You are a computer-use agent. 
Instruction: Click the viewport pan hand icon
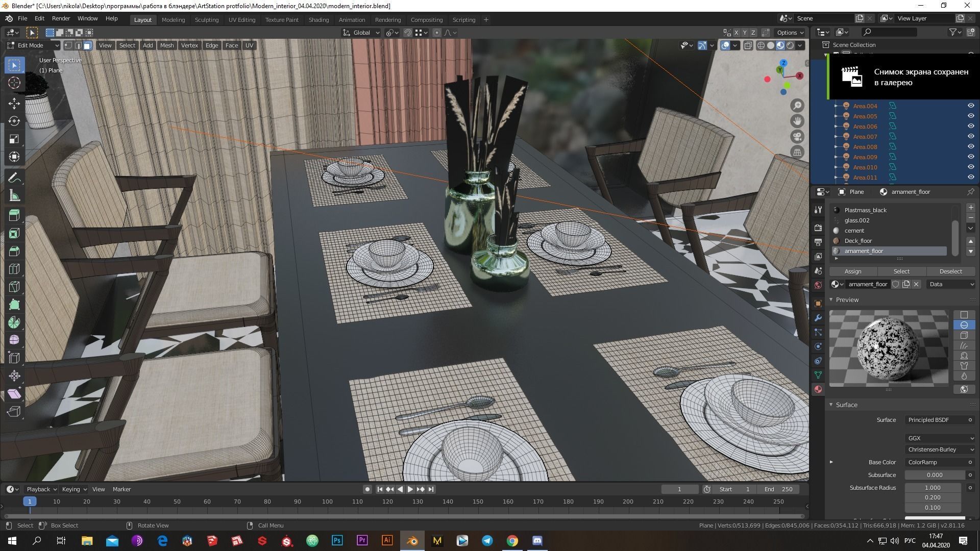(797, 121)
